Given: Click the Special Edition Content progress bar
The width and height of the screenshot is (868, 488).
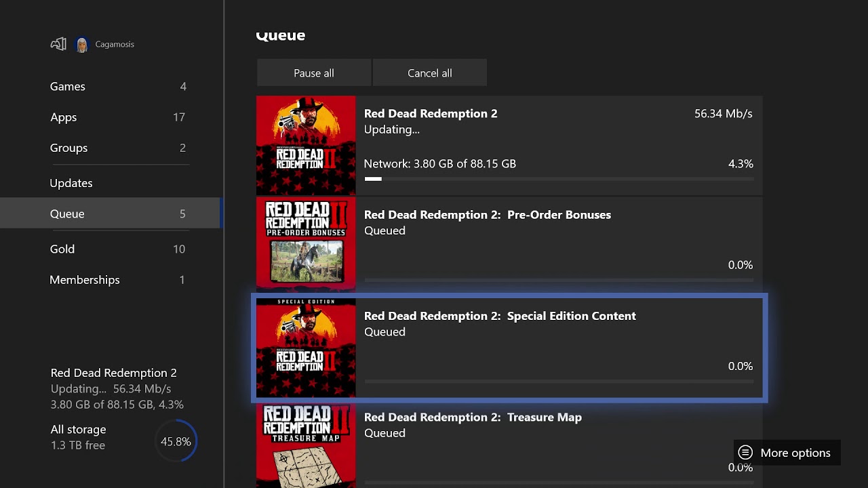Looking at the screenshot, I should pos(559,381).
